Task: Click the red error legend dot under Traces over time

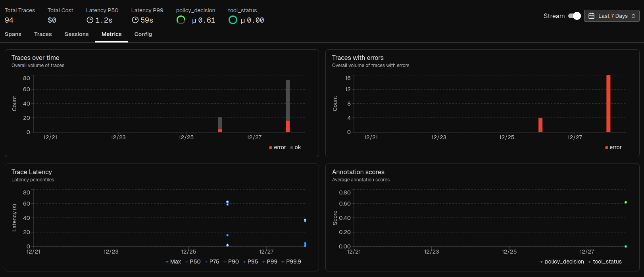Action: coord(271,148)
